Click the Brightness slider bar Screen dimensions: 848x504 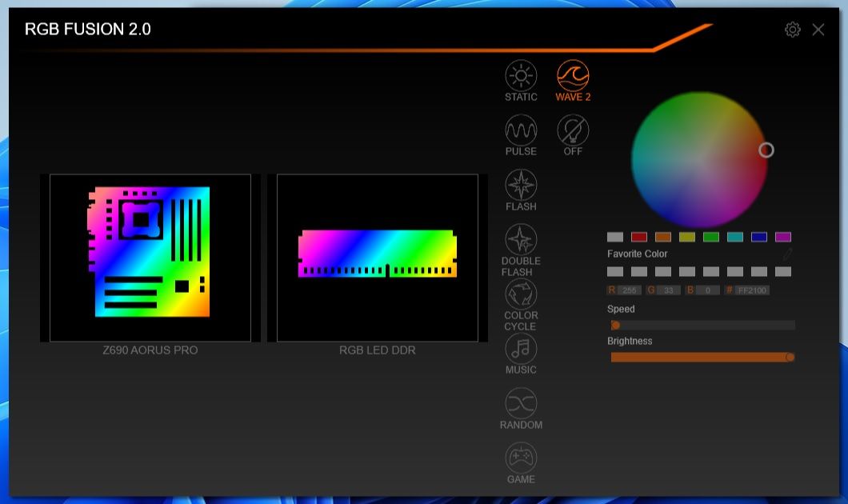point(702,357)
